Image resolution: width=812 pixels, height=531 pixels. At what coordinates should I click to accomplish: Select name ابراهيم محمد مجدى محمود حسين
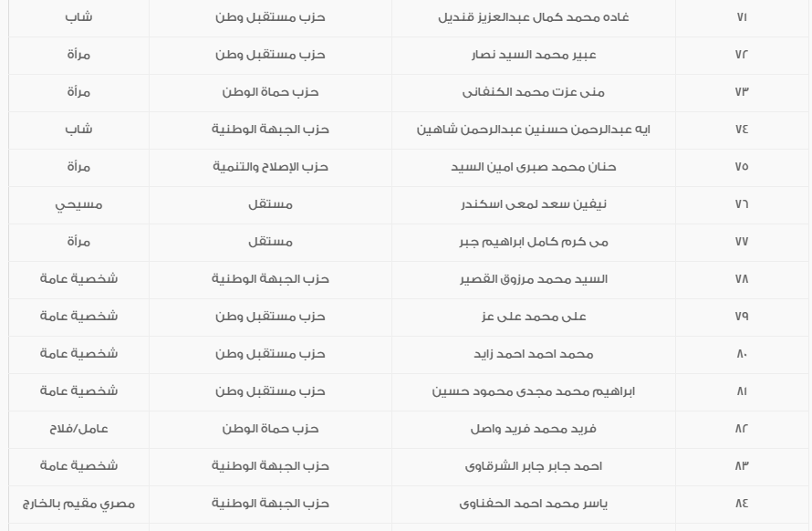coord(534,391)
